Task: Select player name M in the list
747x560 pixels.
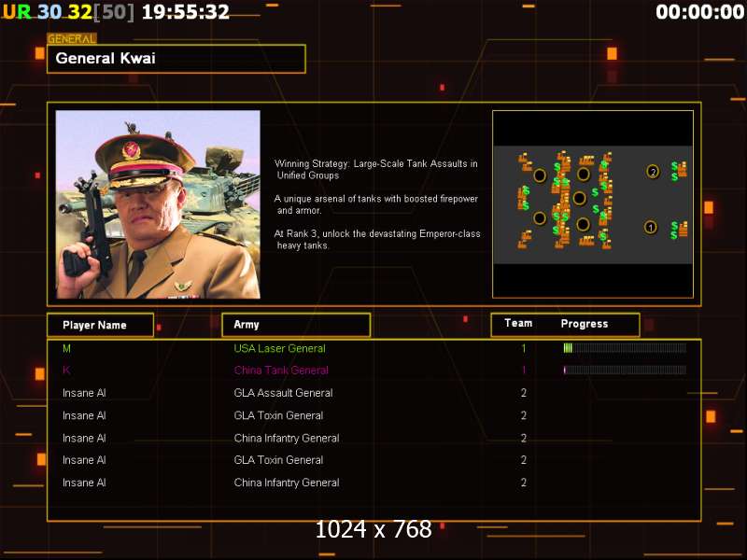Action: pyautogui.click(x=66, y=348)
